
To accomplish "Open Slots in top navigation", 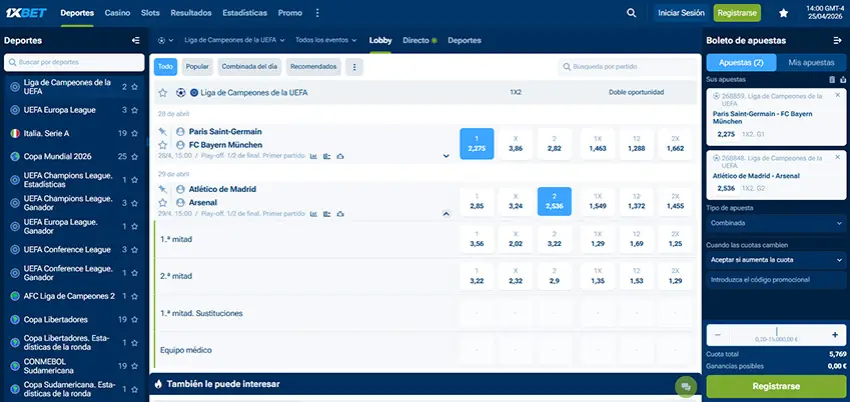I will click(150, 13).
